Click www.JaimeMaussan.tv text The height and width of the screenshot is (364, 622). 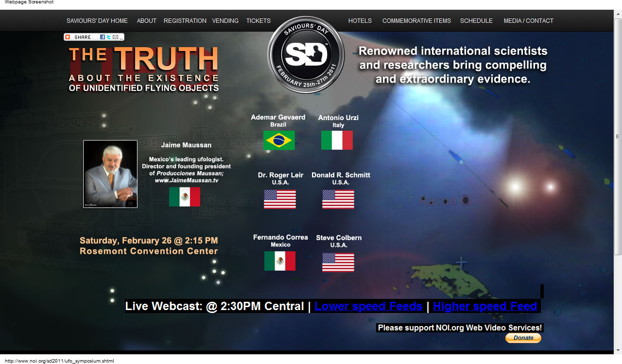pyautogui.click(x=187, y=180)
